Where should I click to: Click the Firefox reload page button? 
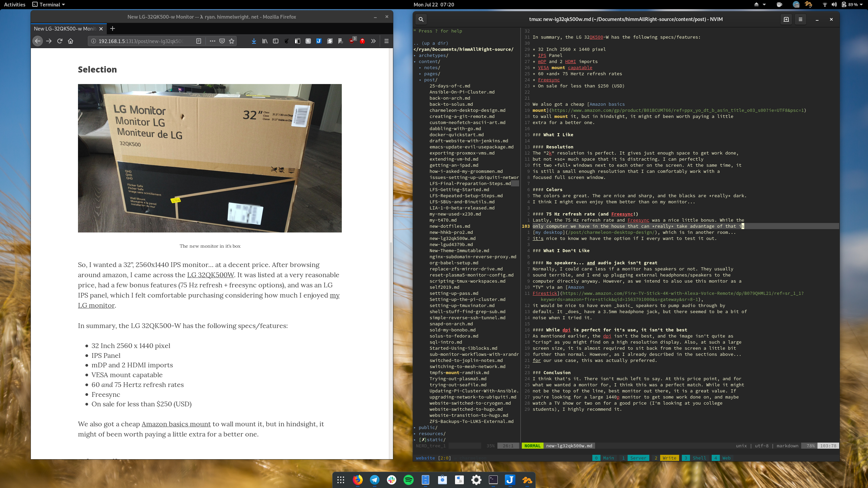tap(60, 41)
